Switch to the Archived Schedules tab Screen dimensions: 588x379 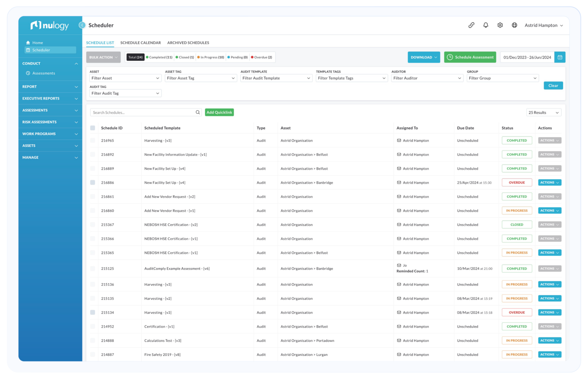[188, 43]
